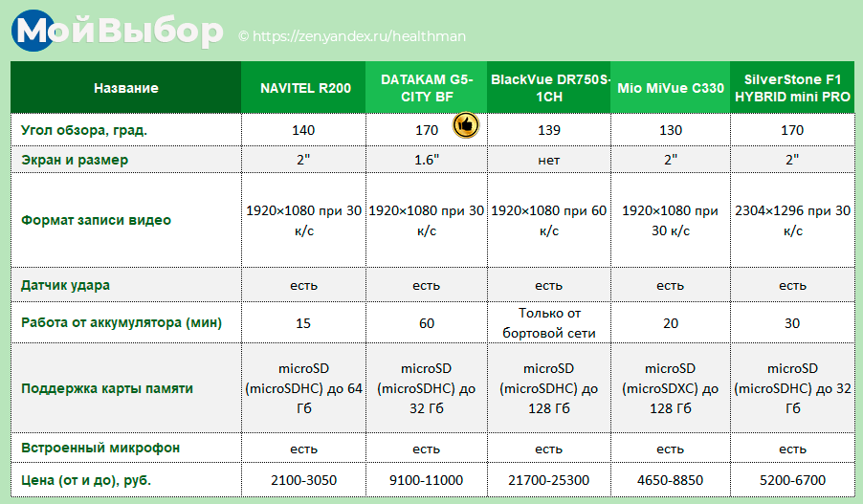
Task: Select the Цена (от и до), руб. row label
Action: (x=86, y=479)
